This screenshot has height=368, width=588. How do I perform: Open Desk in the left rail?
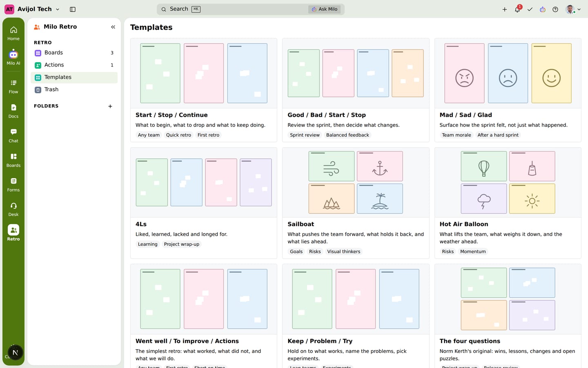(x=13, y=209)
